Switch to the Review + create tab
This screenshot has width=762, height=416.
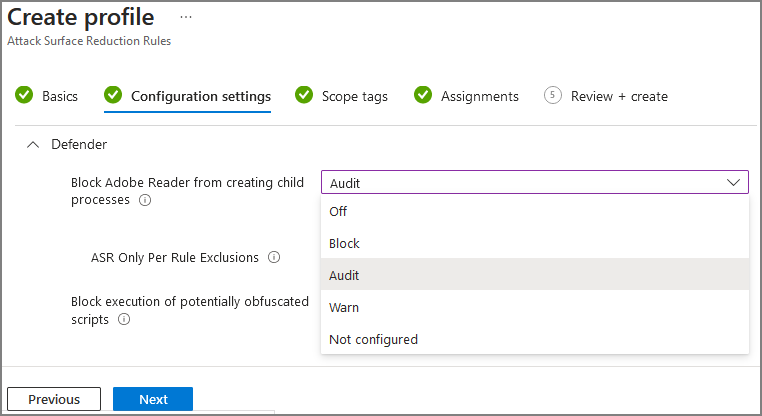(x=618, y=96)
